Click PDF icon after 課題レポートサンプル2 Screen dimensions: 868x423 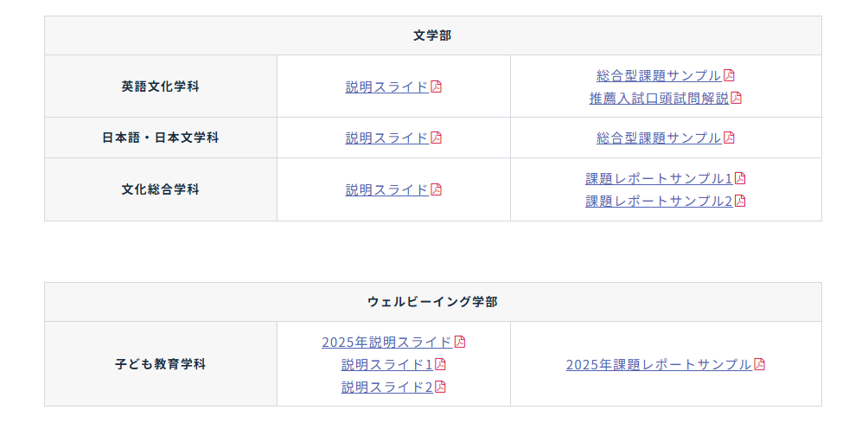740,201
